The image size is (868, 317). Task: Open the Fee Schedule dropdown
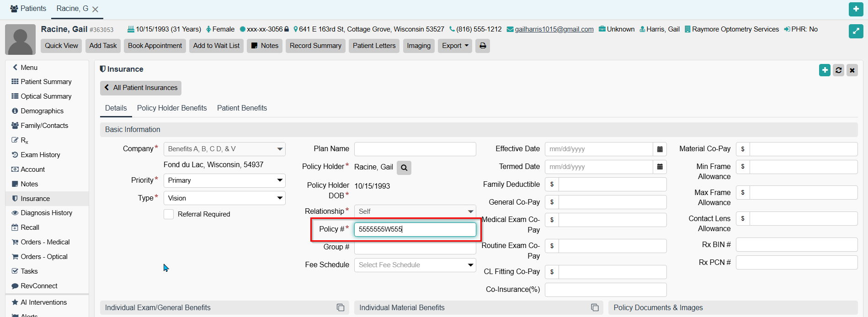coord(415,265)
